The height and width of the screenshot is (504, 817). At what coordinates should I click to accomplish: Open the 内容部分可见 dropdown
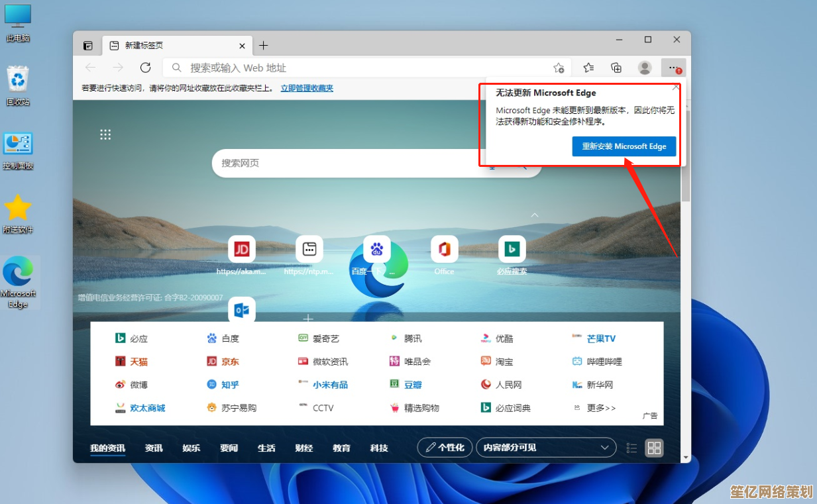pos(546,448)
